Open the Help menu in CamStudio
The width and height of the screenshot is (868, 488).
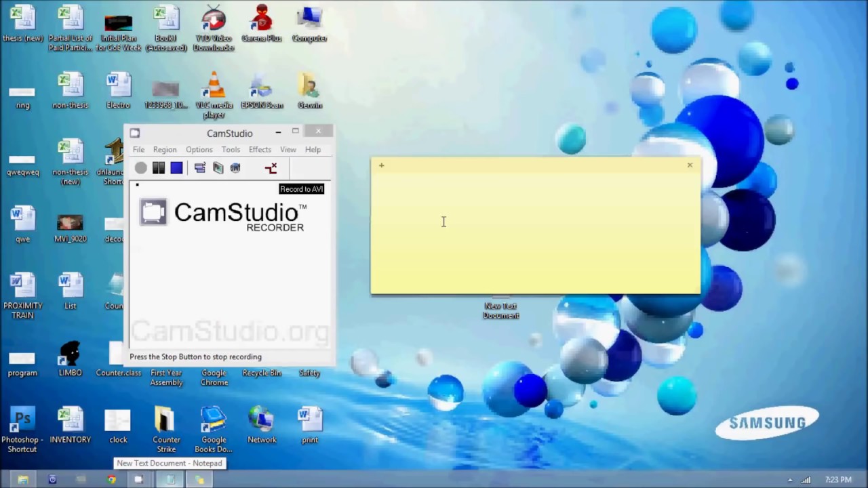[x=313, y=150]
